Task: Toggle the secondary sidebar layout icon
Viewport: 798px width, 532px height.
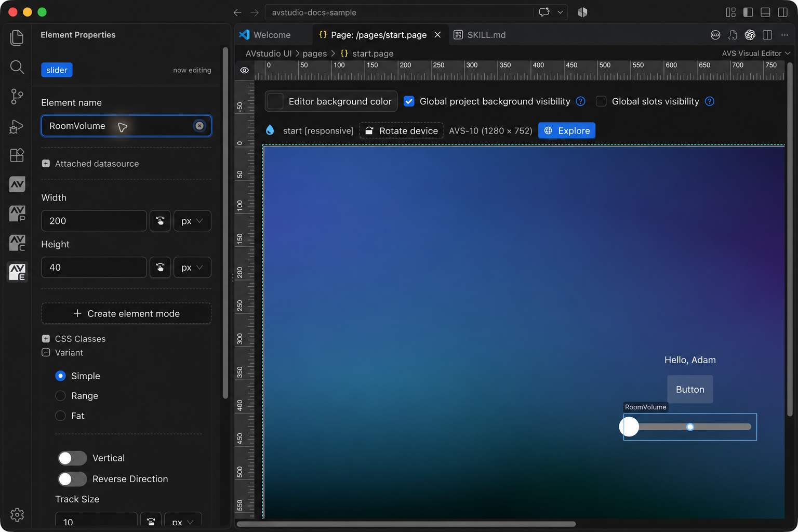Action: coord(782,12)
